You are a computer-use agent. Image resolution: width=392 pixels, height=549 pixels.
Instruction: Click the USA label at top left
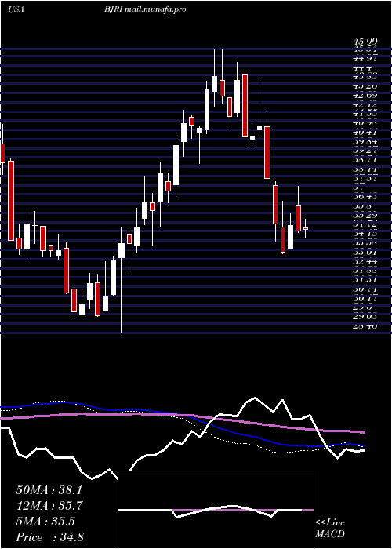point(16,9)
